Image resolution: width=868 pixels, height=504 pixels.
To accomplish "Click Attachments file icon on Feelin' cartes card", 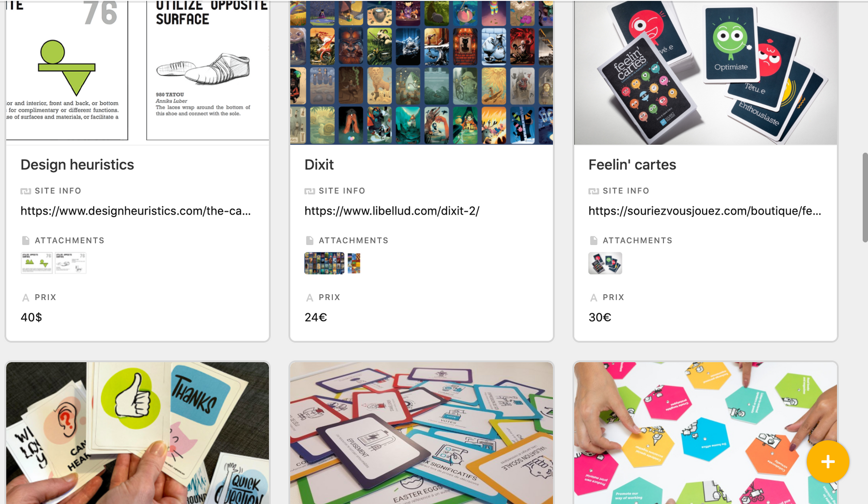I will (x=594, y=240).
